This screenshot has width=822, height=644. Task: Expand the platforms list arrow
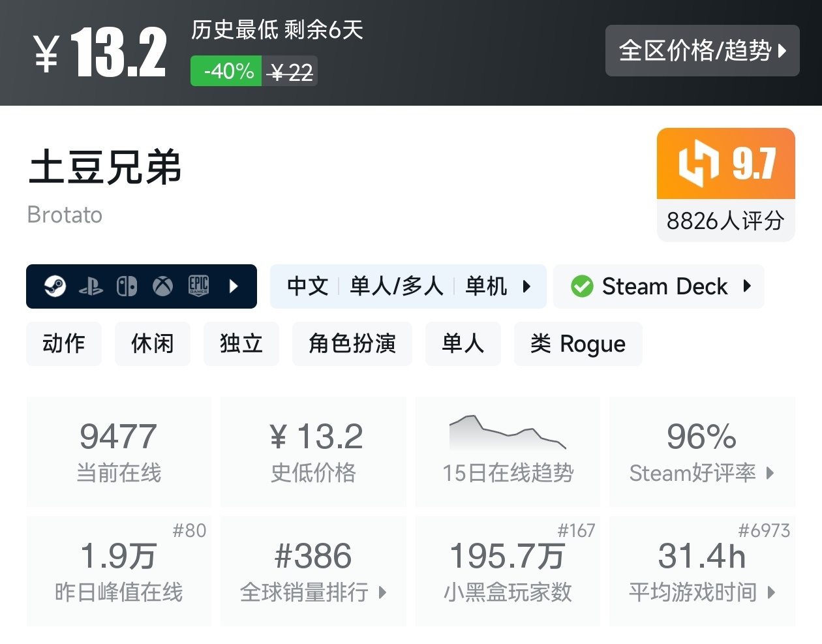234,286
